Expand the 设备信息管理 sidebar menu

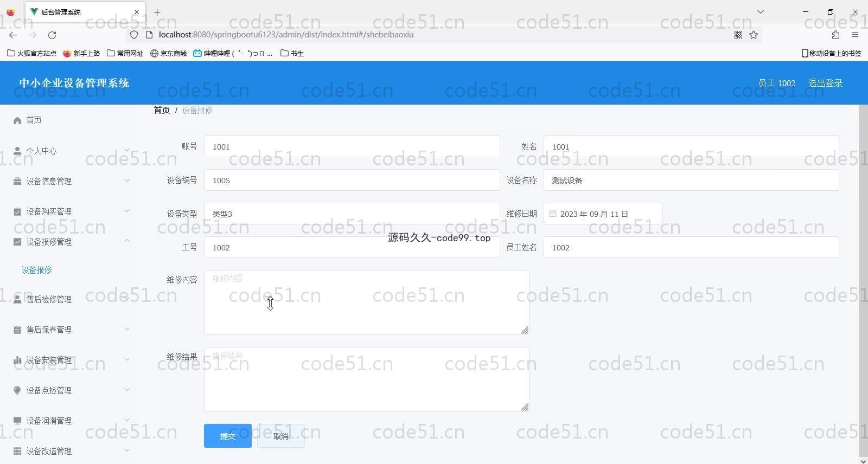pyautogui.click(x=71, y=181)
